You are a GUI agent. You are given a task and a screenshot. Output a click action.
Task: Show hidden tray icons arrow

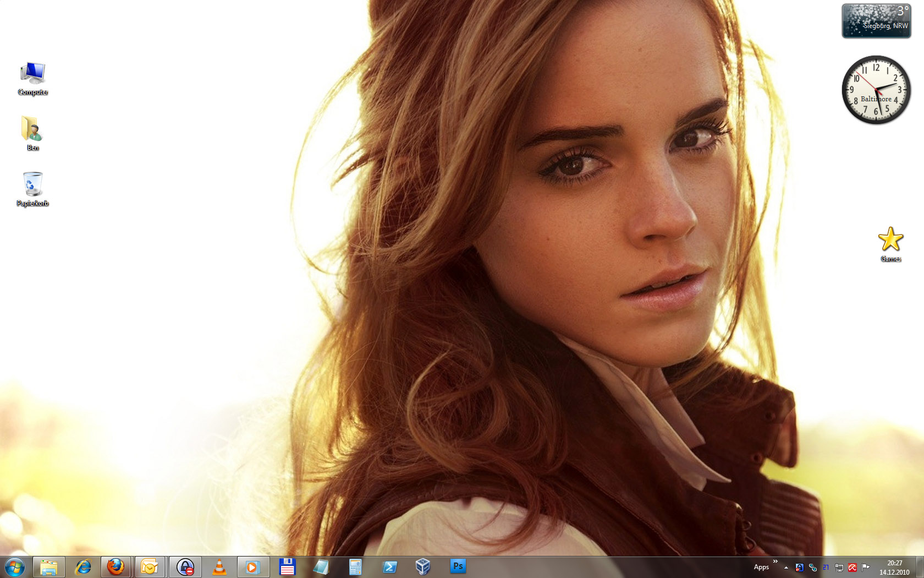pyautogui.click(x=786, y=568)
